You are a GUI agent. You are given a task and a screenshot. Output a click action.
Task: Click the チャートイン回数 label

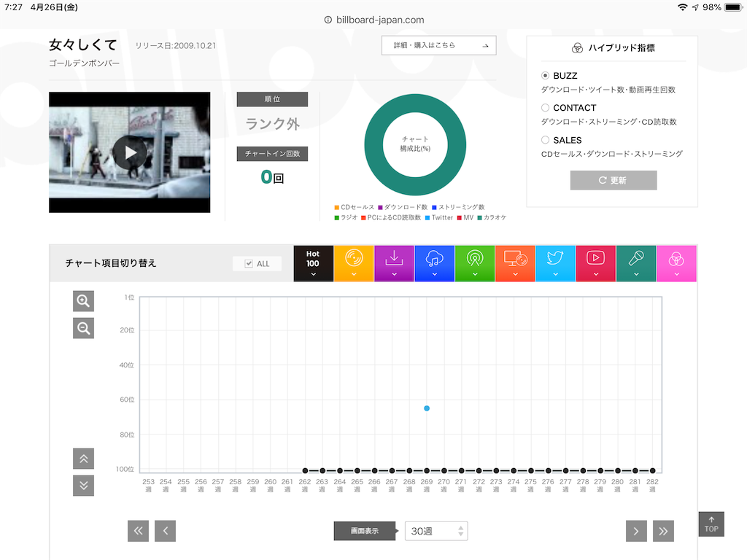pos(272,154)
